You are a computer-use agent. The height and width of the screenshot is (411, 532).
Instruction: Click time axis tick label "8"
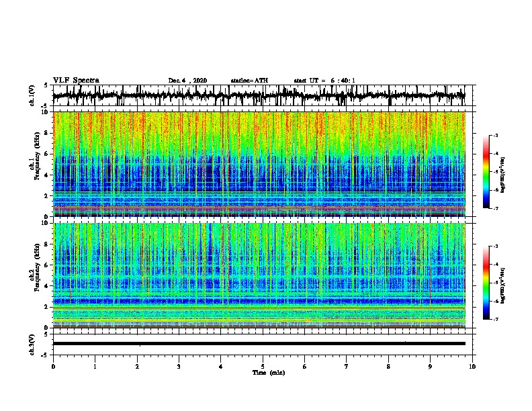[x=388, y=367]
